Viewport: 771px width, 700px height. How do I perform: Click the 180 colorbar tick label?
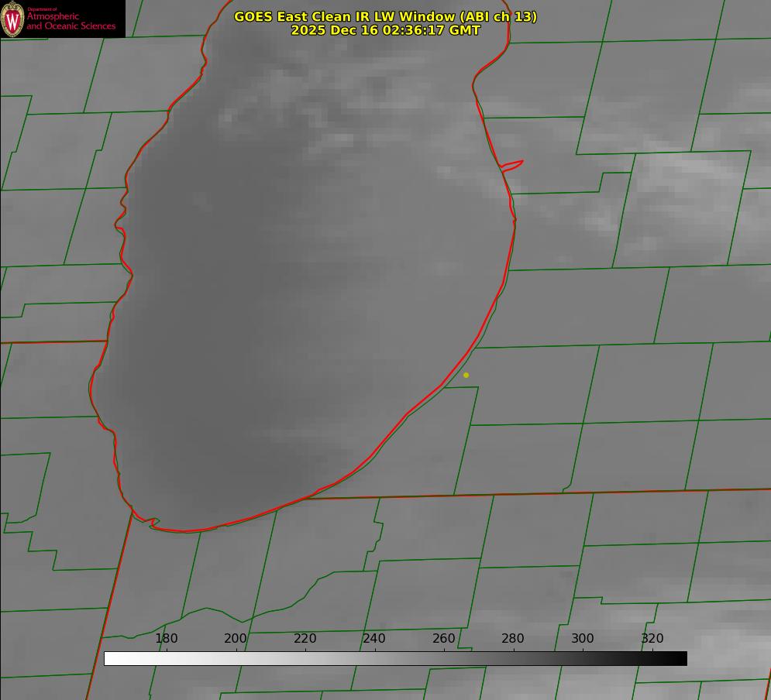[x=167, y=638]
